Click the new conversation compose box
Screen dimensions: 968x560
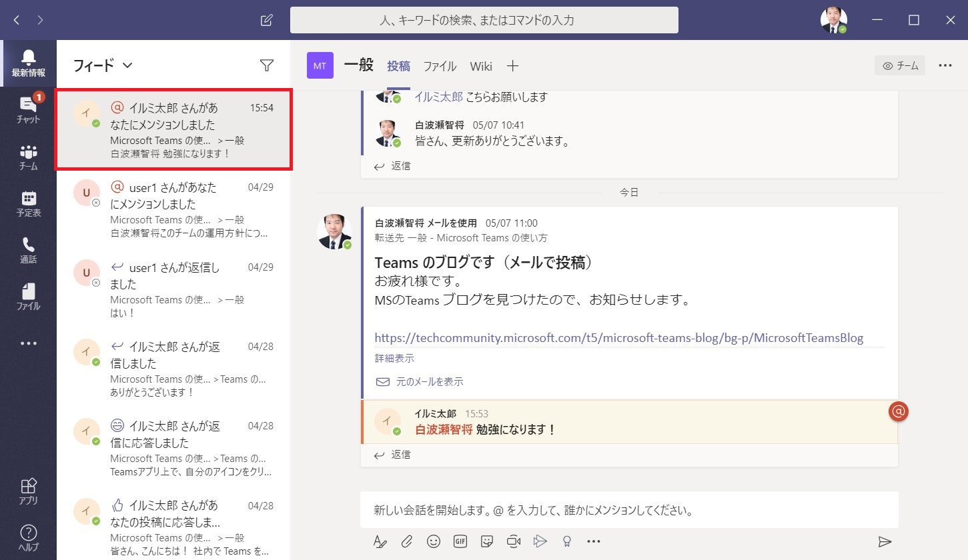coord(629,511)
